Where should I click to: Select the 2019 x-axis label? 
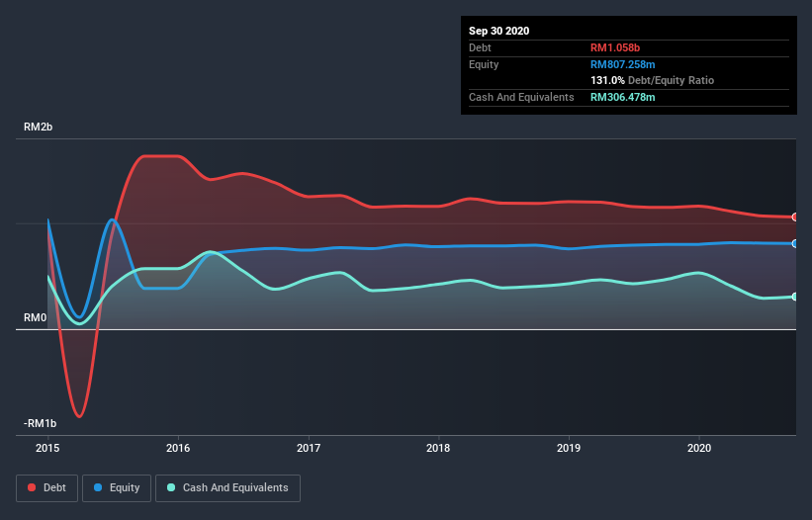pyautogui.click(x=569, y=448)
